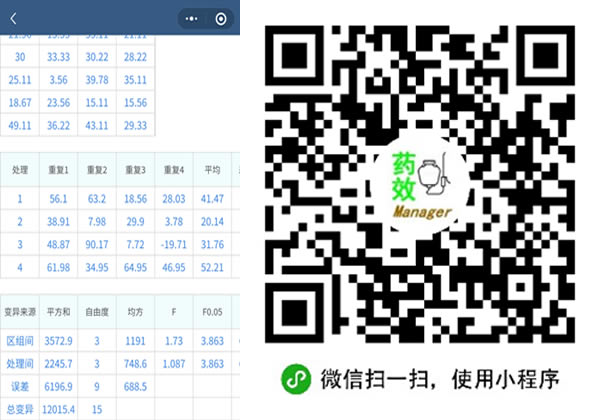Viewport: 600px width, 420px height.
Task: Click cell value 43.11
Action: click(97, 125)
